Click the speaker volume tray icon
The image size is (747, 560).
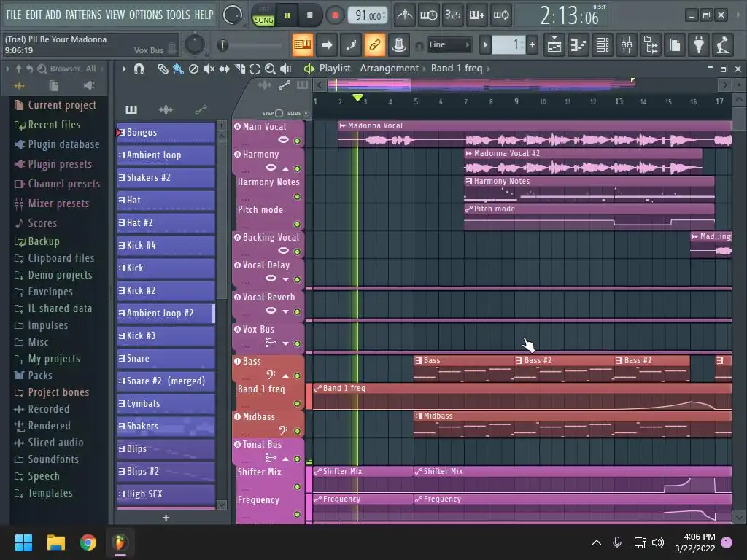[x=658, y=542]
